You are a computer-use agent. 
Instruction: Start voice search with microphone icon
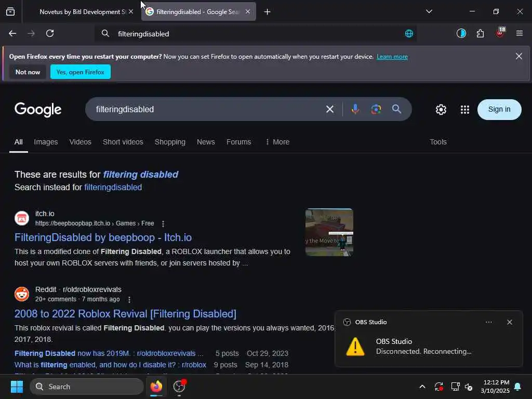pyautogui.click(x=355, y=109)
